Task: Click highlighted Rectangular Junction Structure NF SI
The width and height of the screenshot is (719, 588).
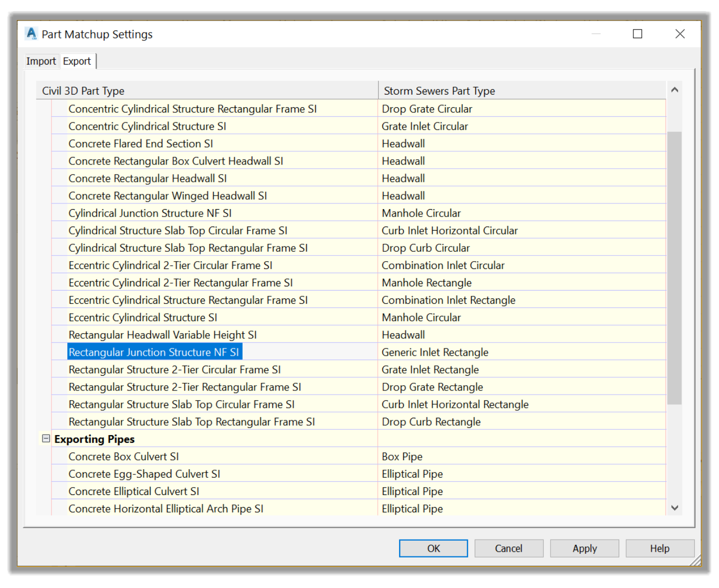Action: click(154, 352)
